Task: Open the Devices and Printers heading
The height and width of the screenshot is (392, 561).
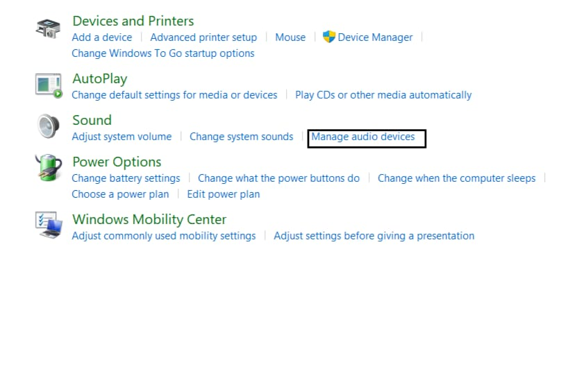Action: (x=133, y=21)
